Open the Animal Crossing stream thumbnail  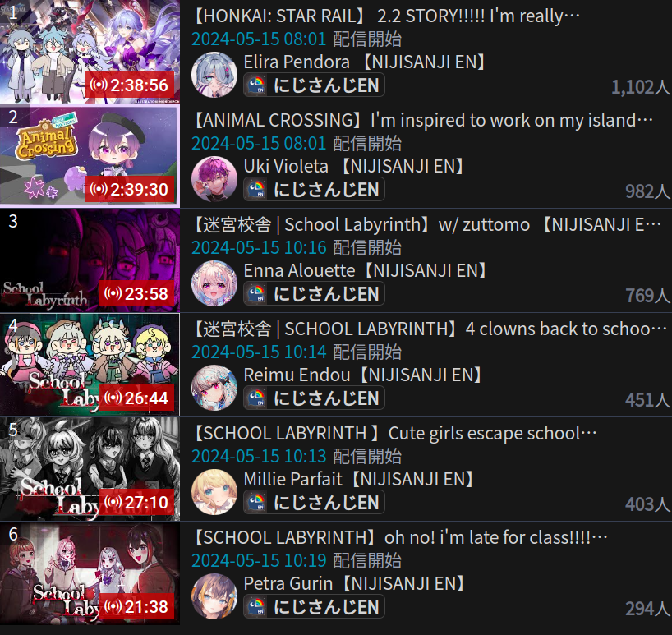(x=90, y=156)
